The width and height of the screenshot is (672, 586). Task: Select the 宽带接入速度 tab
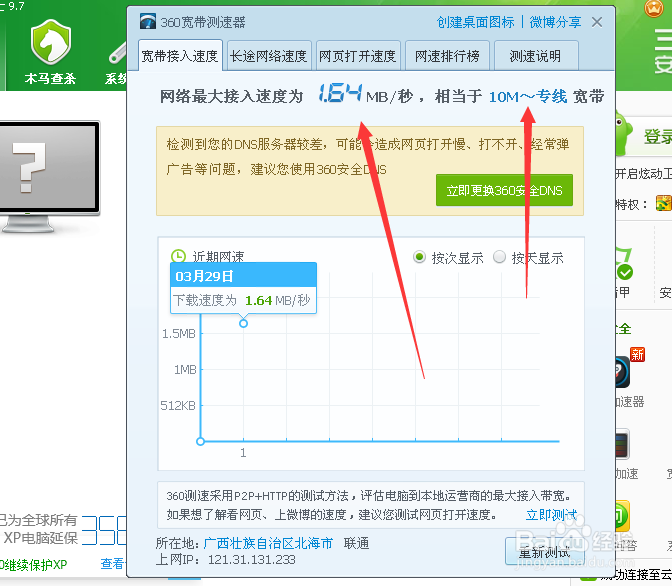pos(180,56)
